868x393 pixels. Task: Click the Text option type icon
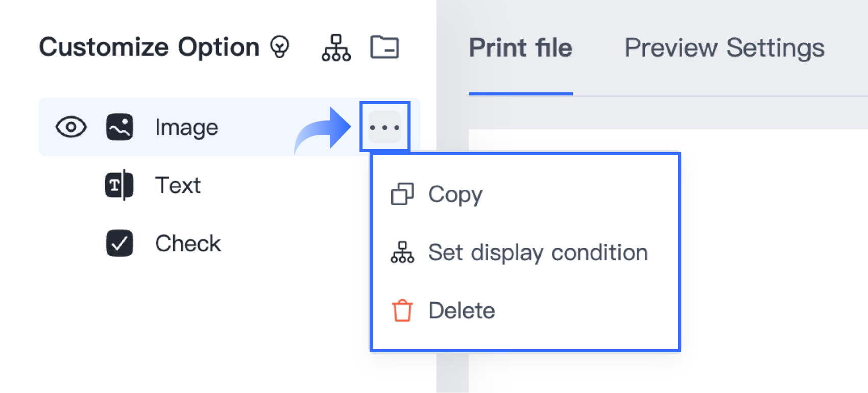(x=119, y=185)
